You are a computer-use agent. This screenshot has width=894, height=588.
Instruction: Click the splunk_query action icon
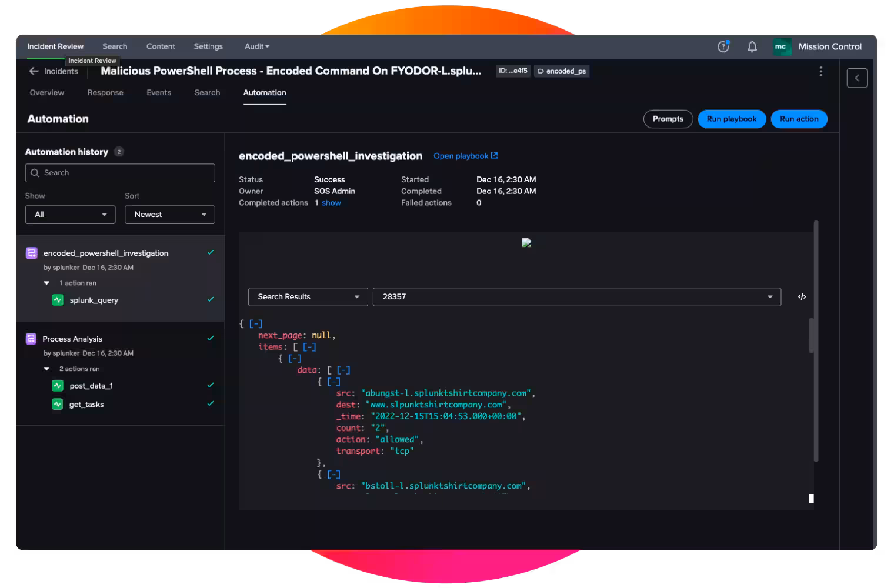pyautogui.click(x=58, y=300)
